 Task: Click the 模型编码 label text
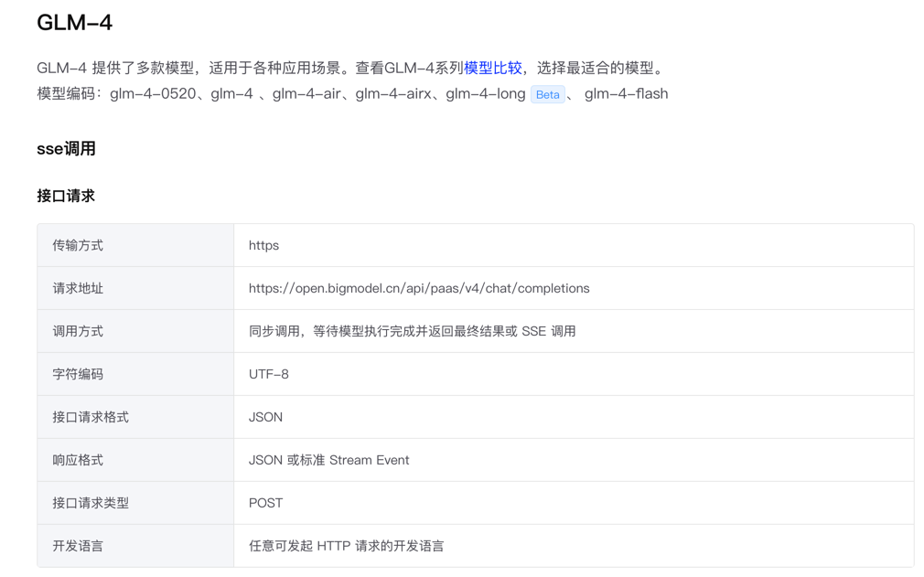65,94
